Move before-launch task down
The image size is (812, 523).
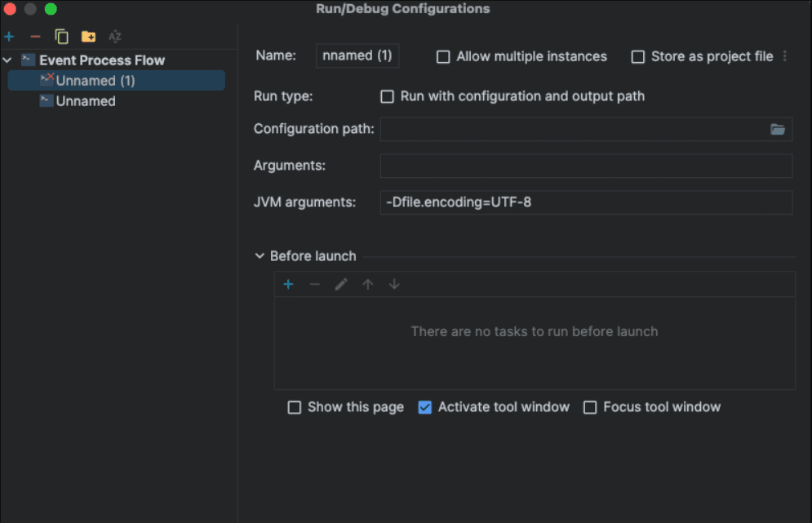[x=394, y=284]
